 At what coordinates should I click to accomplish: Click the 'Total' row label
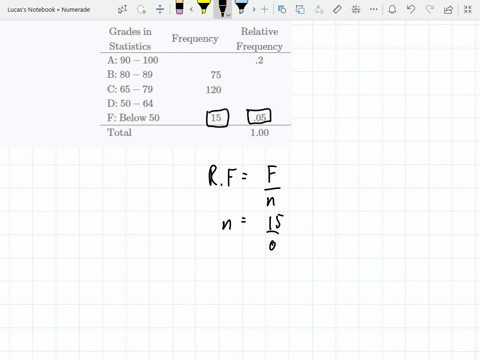click(119, 132)
